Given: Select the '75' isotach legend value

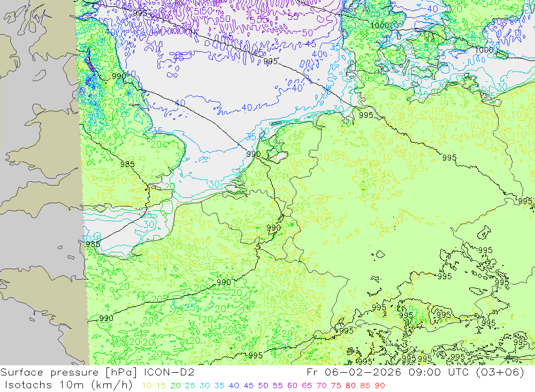Looking at the screenshot, I should tap(336, 386).
